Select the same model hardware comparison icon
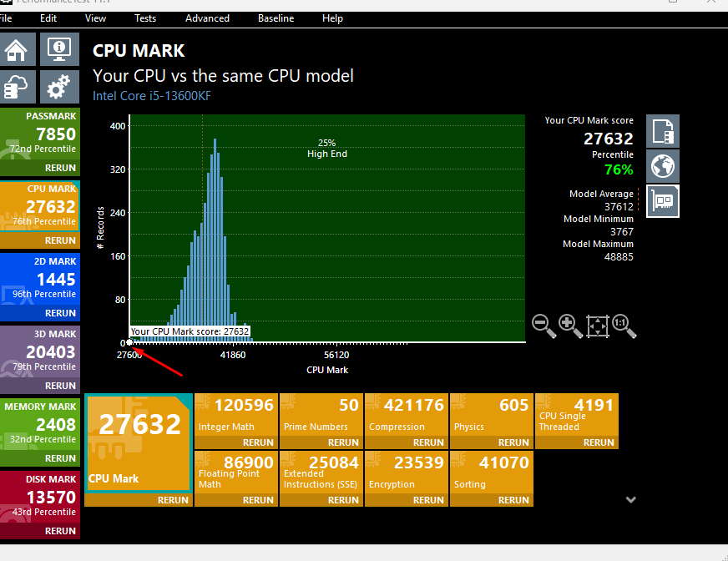 pos(663,201)
